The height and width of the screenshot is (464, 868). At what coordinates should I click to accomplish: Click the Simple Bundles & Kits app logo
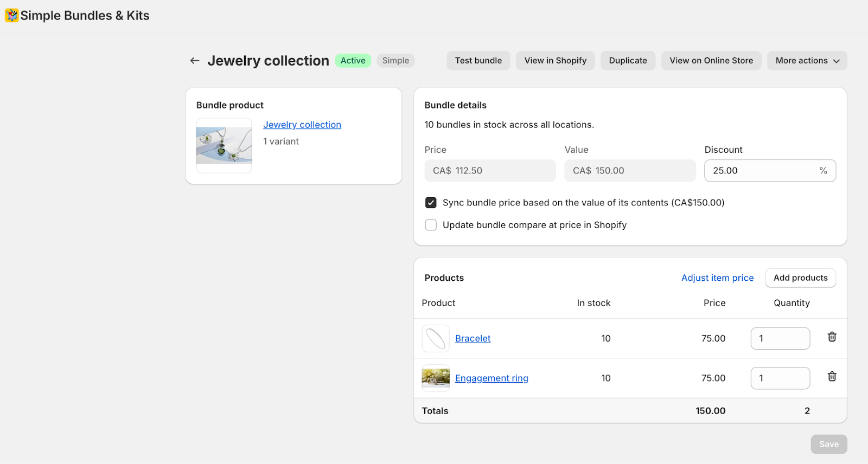[12, 15]
